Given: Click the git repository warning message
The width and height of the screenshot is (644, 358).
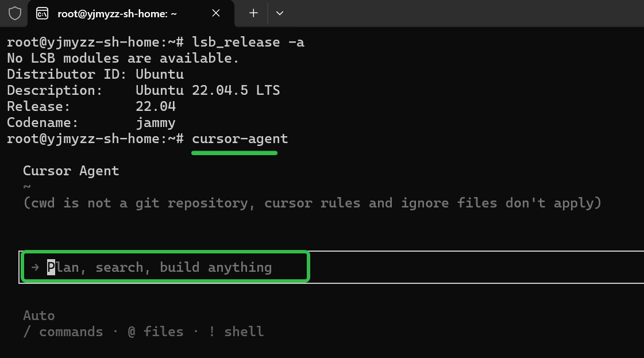Looking at the screenshot, I should pos(312,203).
